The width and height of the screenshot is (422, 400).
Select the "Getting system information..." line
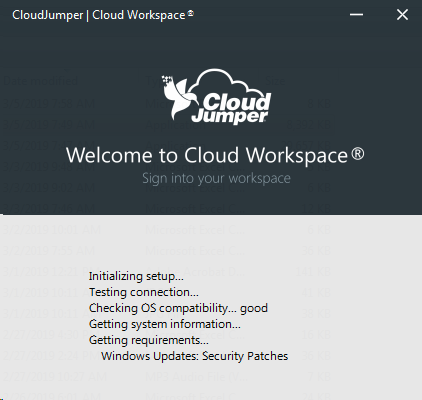tap(165, 324)
